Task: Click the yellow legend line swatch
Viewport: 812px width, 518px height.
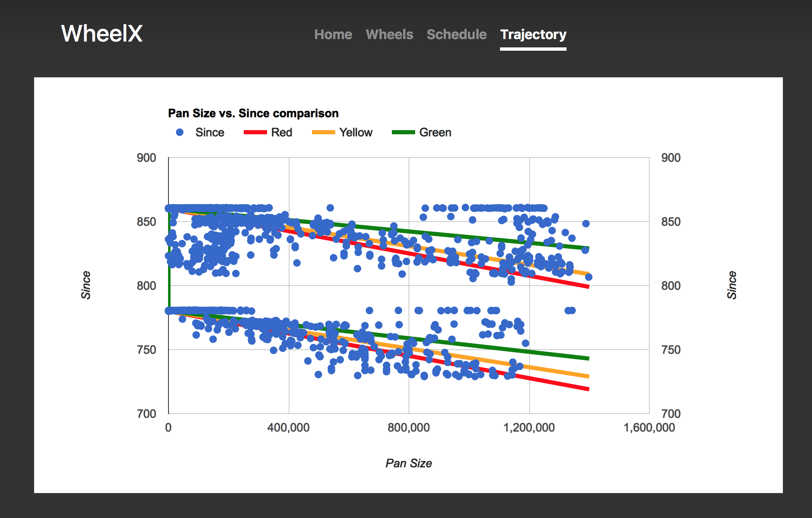Action: click(x=323, y=132)
